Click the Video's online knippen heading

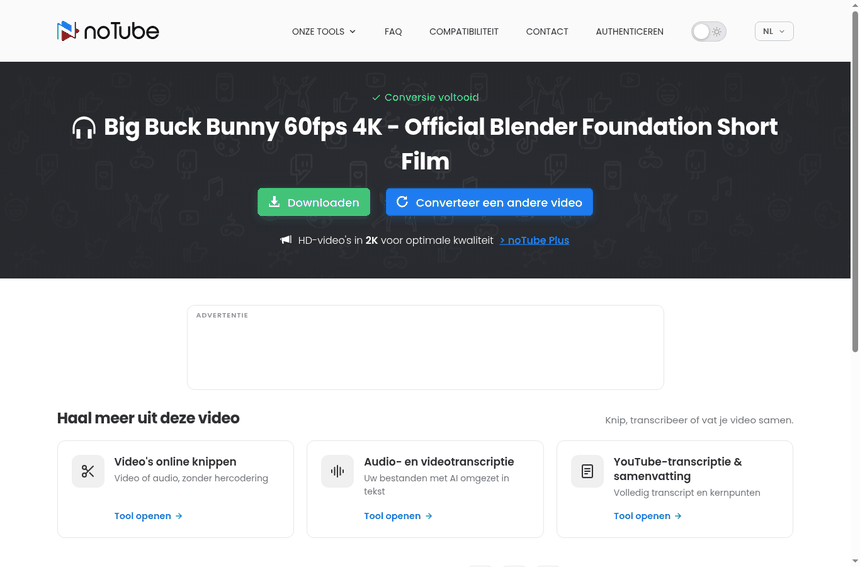point(175,462)
